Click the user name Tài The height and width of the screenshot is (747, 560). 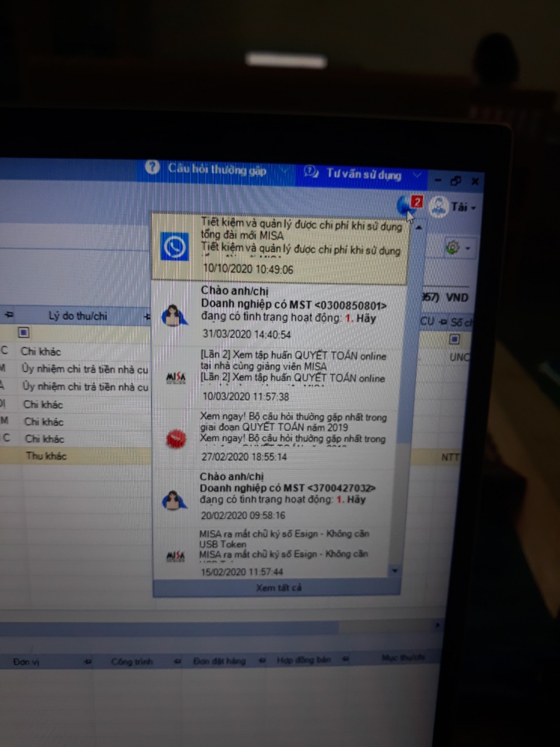point(459,207)
